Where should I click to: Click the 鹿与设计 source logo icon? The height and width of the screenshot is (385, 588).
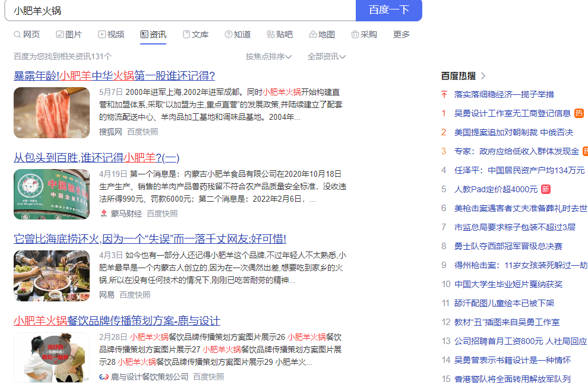(x=103, y=377)
